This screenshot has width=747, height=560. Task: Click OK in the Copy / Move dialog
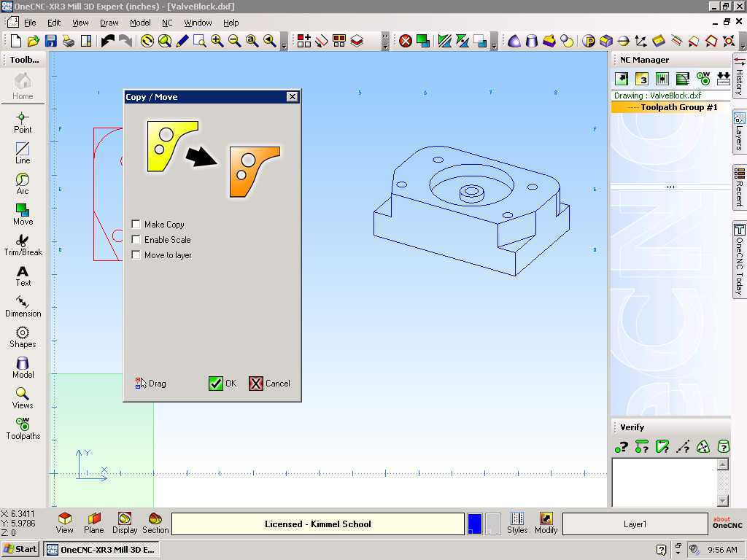click(222, 384)
